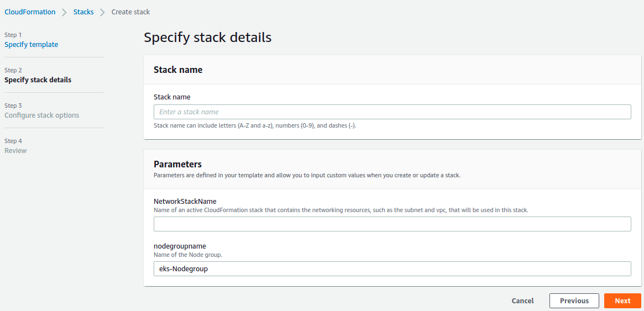The width and height of the screenshot is (644, 311).
Task: Click the chevron icon after Stacks breadcrumb
Action: point(103,12)
